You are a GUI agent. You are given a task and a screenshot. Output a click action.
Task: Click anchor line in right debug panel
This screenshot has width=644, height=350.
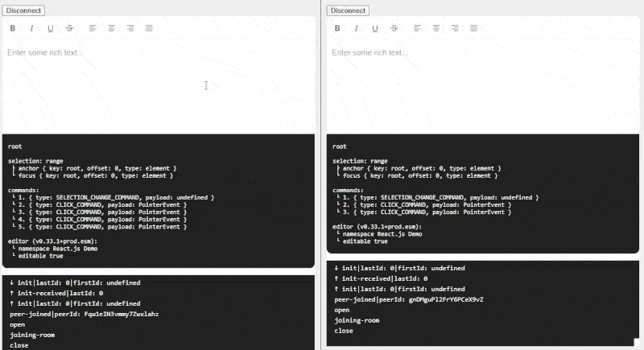pyautogui.click(x=421, y=168)
